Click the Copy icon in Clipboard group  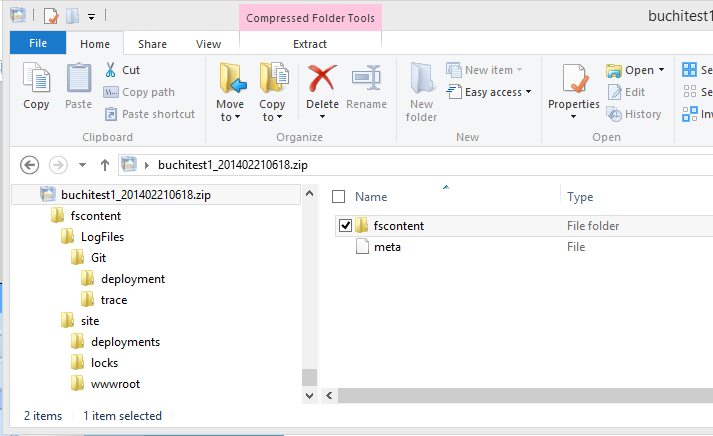coord(36,78)
